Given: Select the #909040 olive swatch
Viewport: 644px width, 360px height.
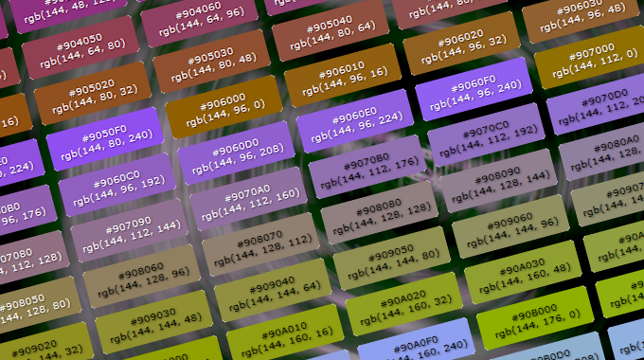Looking at the screenshot, I should (x=273, y=290).
